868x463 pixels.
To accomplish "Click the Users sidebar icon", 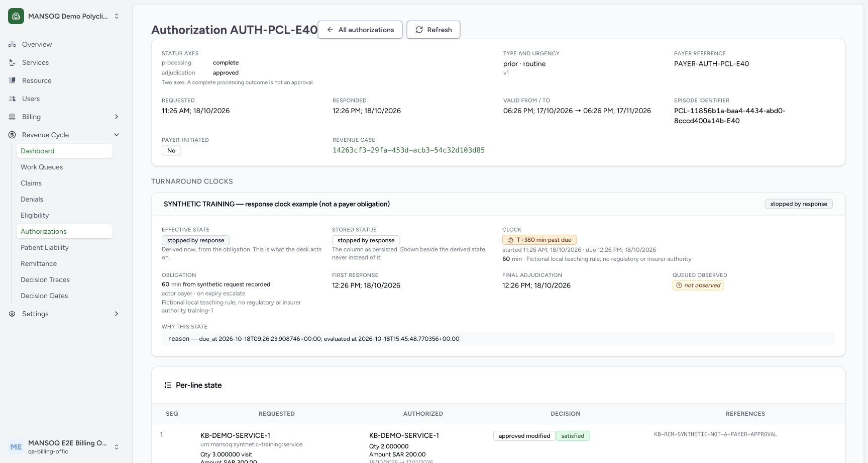I will 12,99.
